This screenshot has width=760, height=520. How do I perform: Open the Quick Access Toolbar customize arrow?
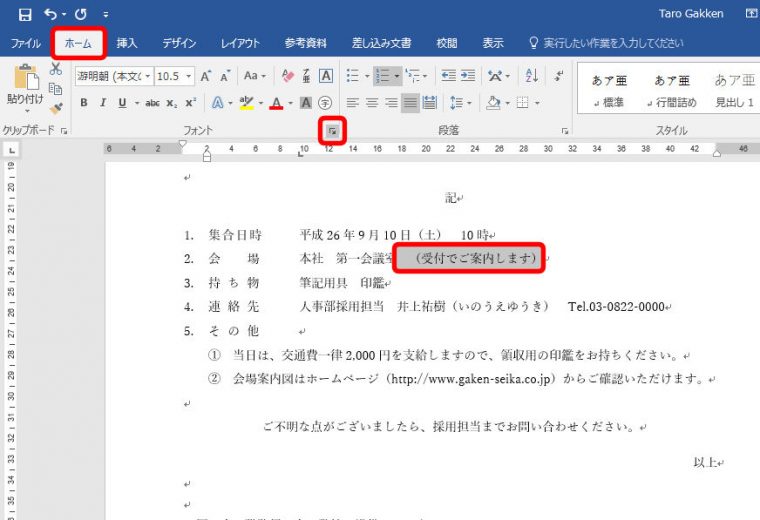(x=106, y=15)
